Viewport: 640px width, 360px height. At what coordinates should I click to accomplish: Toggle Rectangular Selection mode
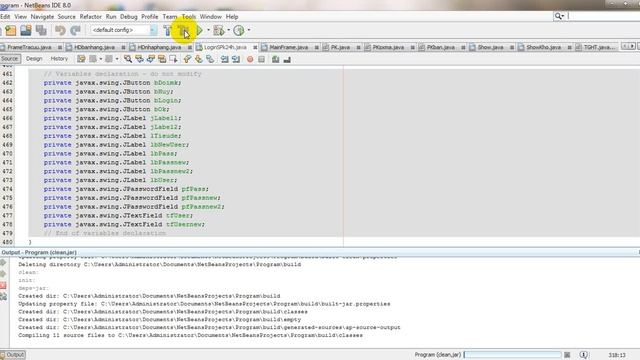(173, 59)
